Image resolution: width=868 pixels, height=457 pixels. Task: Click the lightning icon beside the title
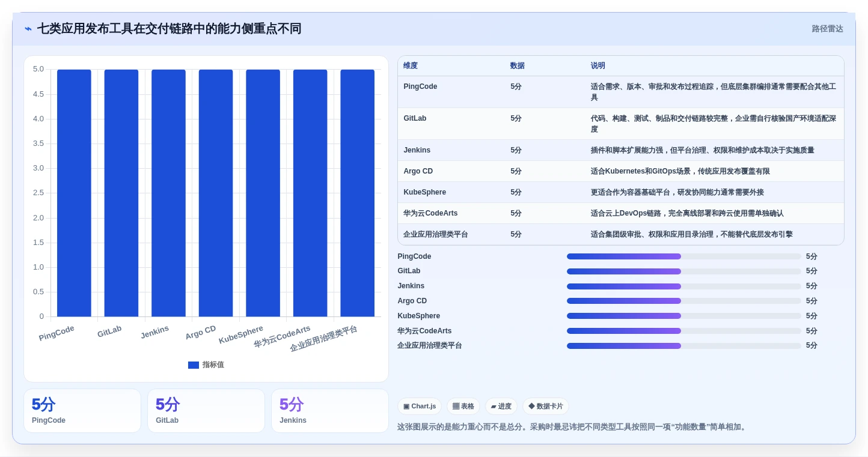[28, 29]
